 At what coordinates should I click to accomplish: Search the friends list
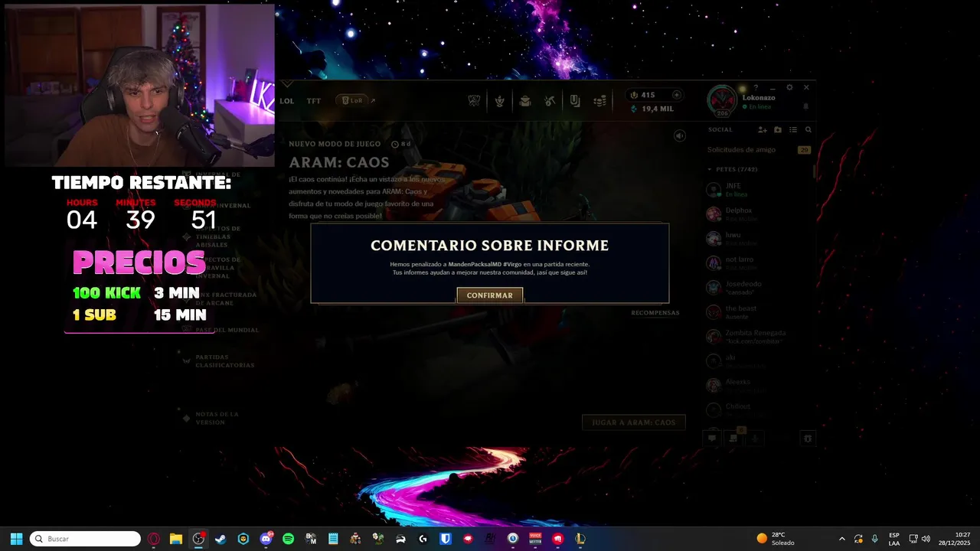(808, 130)
